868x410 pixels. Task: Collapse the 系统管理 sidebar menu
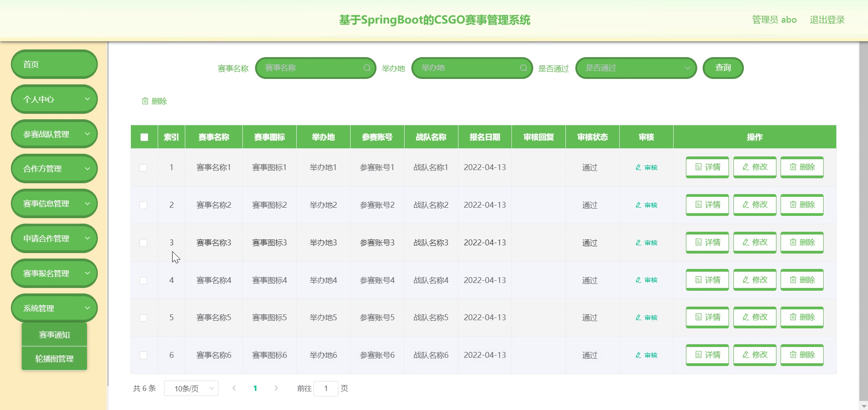click(x=54, y=308)
